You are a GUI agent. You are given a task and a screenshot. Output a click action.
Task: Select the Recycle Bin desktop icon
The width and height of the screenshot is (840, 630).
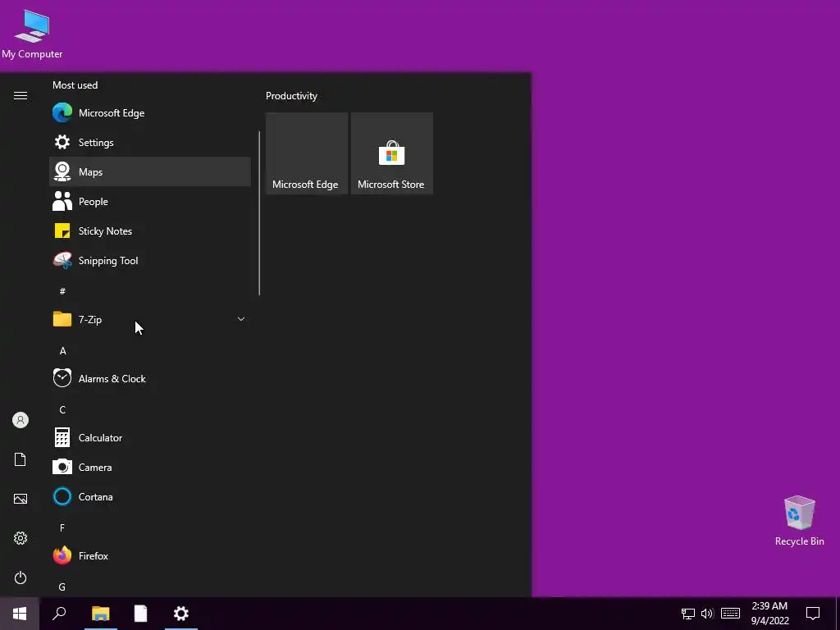point(799,521)
